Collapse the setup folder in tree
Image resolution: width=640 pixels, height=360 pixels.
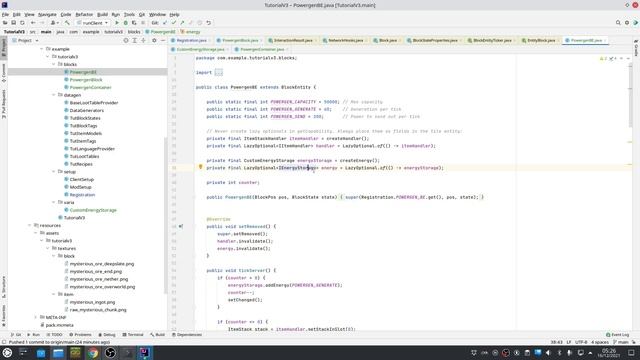coord(54,172)
